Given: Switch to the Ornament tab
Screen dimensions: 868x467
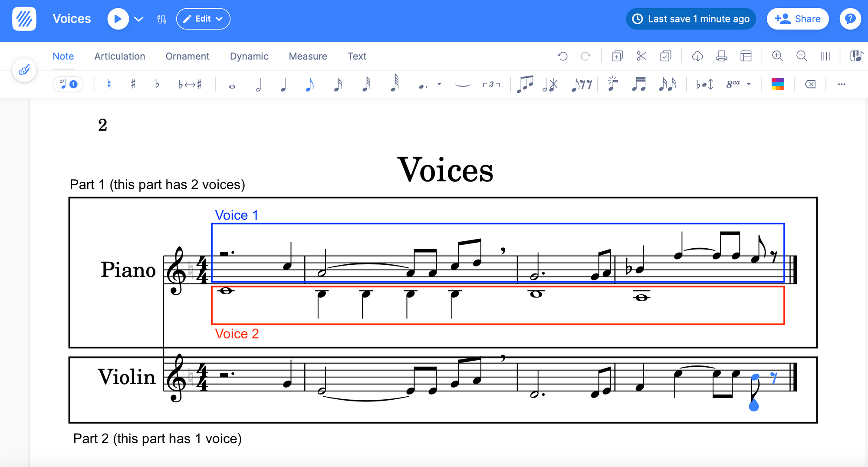Looking at the screenshot, I should [187, 56].
